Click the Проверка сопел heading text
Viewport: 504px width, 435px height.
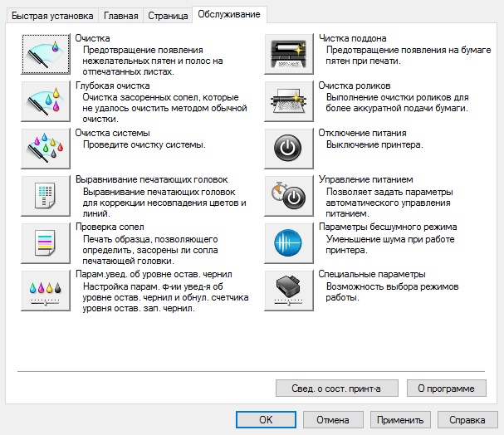coord(110,227)
